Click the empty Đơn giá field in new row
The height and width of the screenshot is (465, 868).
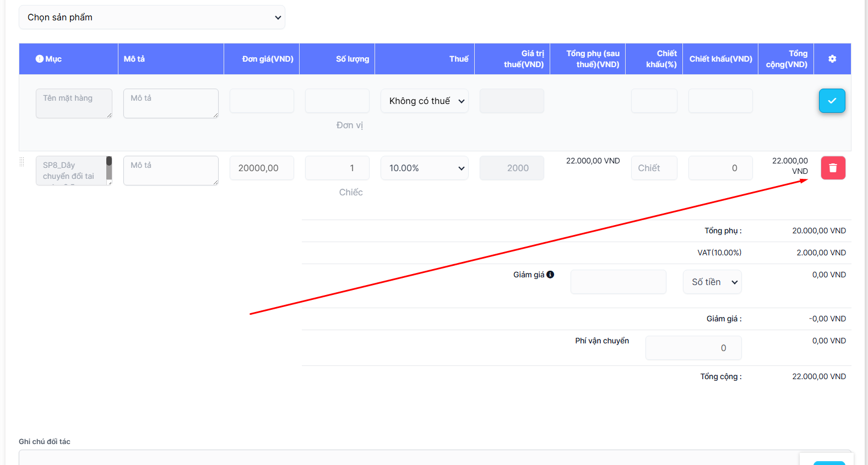[262, 101]
